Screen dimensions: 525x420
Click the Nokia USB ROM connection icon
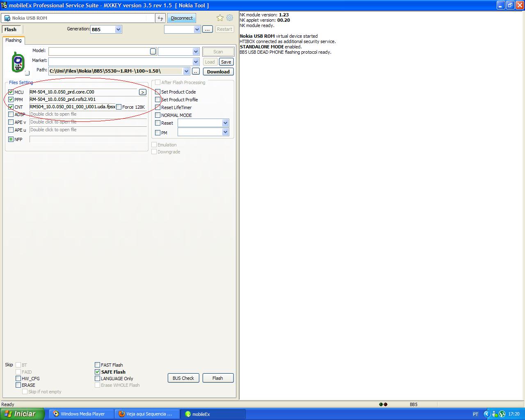point(7,18)
